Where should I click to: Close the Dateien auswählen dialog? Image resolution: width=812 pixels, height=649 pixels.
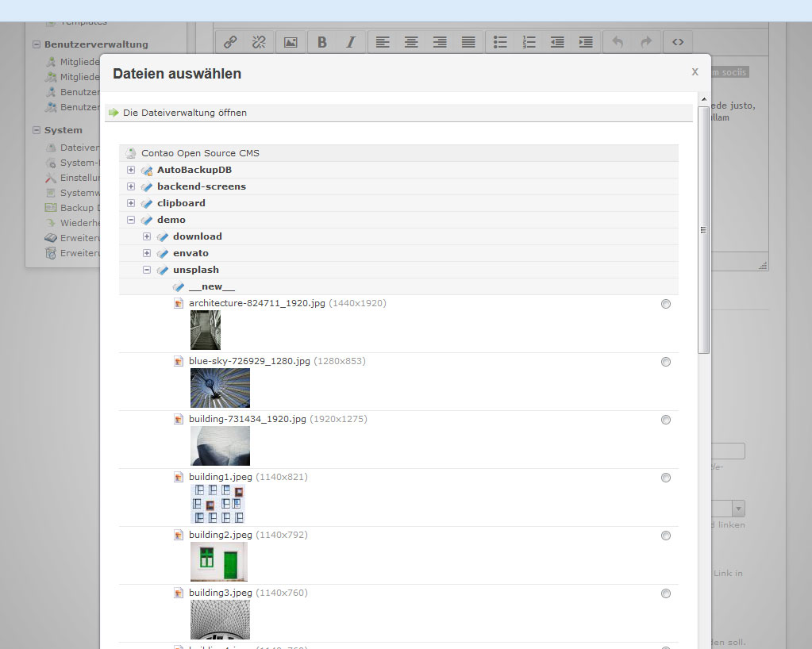click(x=695, y=71)
